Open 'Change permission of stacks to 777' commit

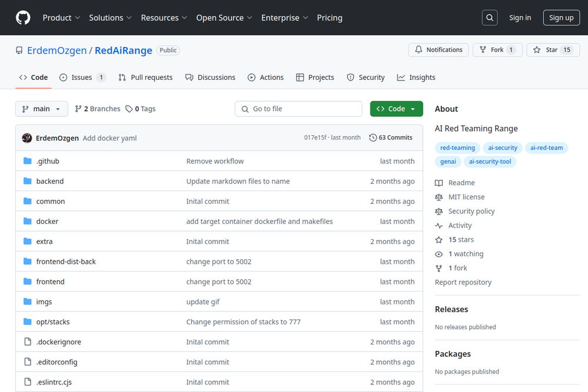[x=243, y=321]
